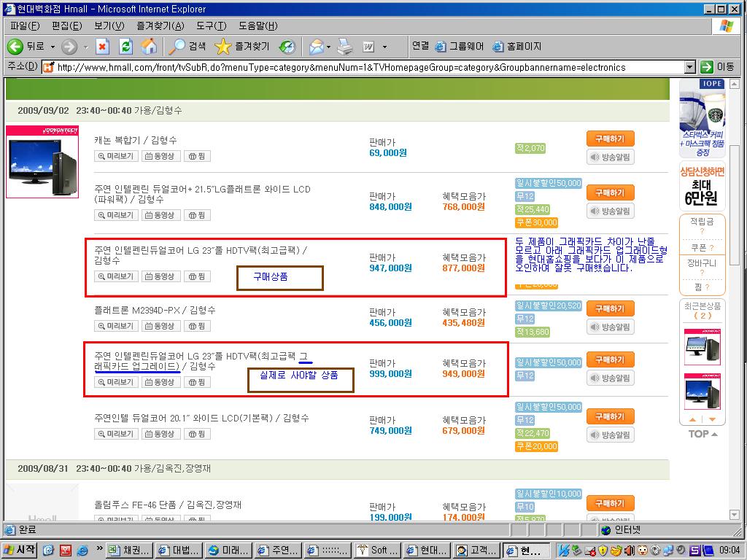Expand the quick launch overflow chevron
This screenshot has width=747, height=560.
point(99,549)
